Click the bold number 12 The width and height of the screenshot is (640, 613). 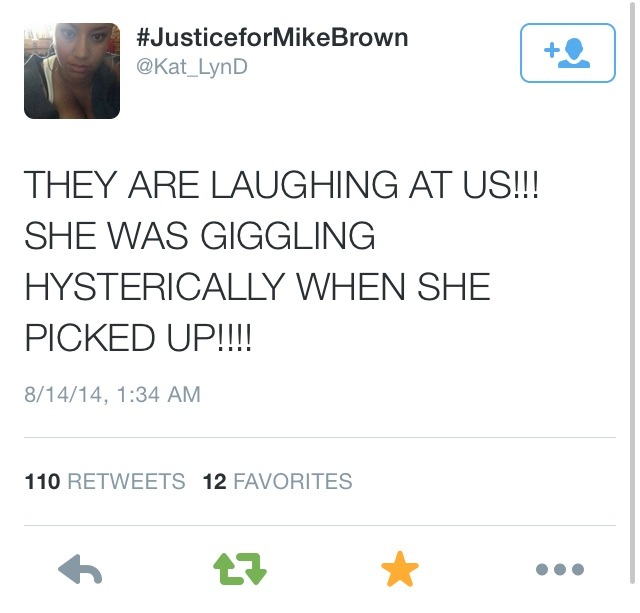click(215, 481)
